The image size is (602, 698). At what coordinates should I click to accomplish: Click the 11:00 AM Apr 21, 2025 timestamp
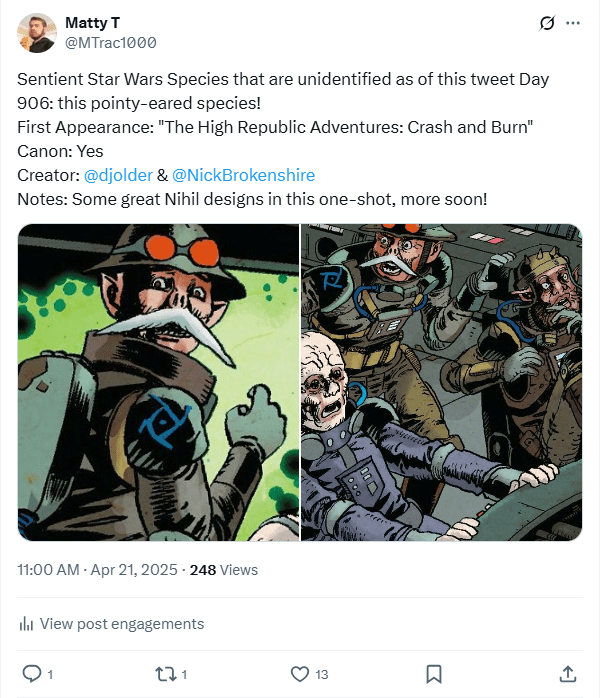98,570
